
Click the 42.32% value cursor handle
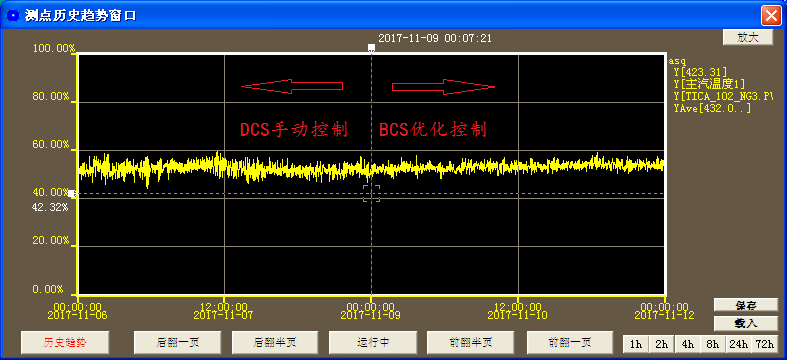72,194
